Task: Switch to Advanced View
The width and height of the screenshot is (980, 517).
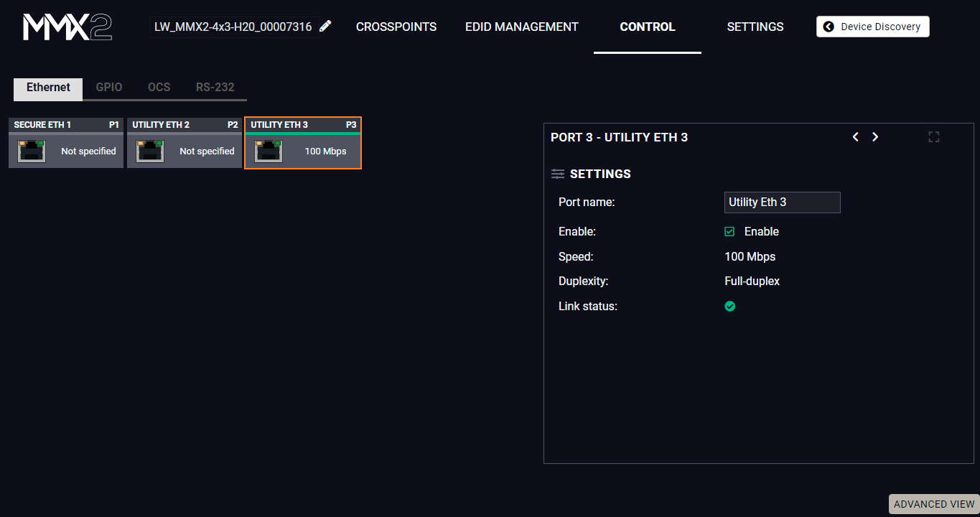Action: [934, 504]
